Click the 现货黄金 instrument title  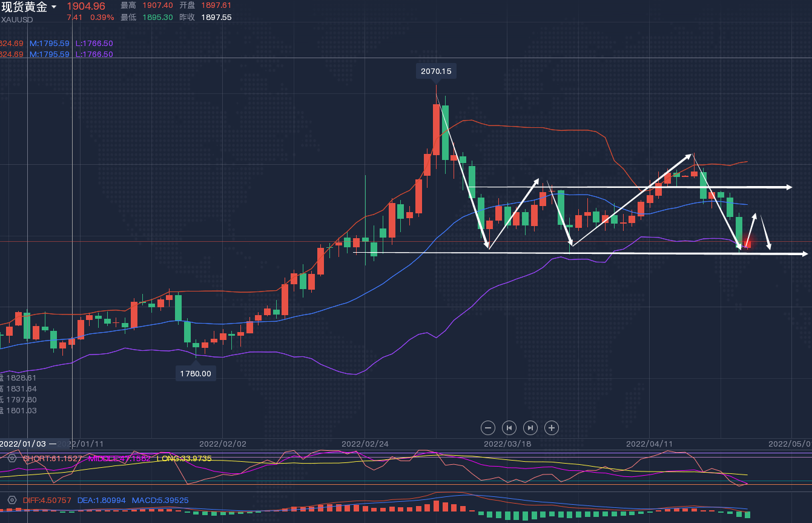(x=24, y=7)
